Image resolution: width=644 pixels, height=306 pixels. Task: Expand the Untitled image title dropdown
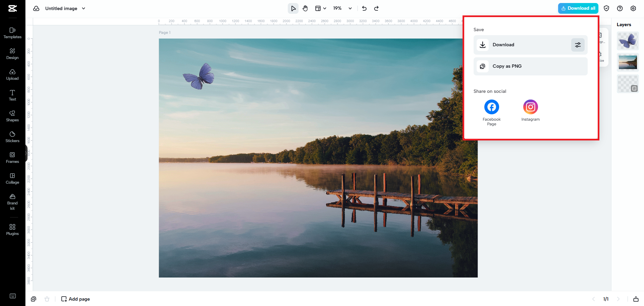click(84, 8)
